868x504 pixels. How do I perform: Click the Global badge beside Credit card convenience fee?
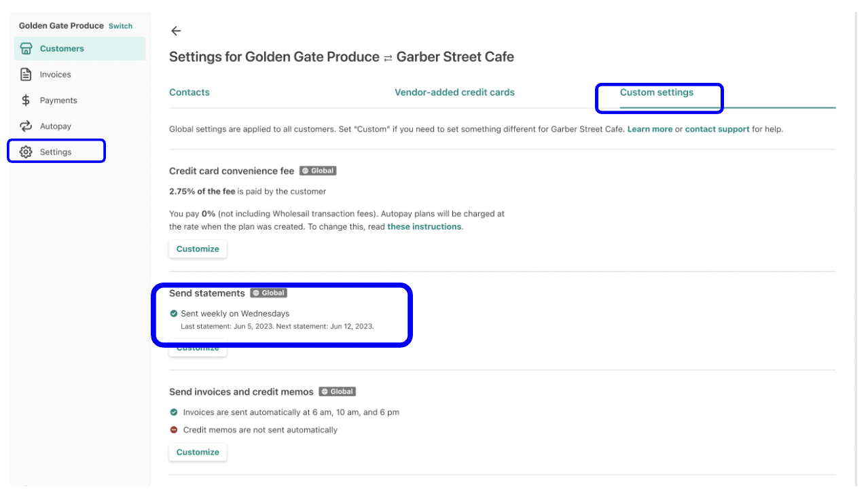(x=318, y=171)
